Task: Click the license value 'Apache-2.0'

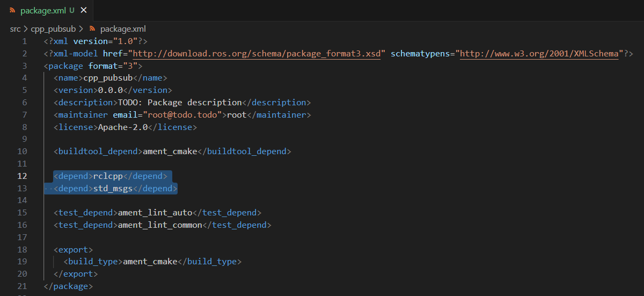Action: pos(122,127)
